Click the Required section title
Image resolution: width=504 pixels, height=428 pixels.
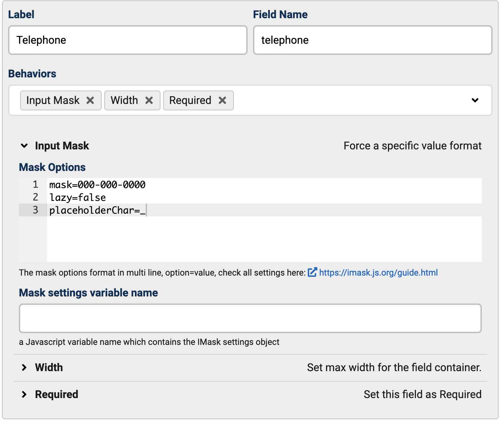pyautogui.click(x=57, y=394)
